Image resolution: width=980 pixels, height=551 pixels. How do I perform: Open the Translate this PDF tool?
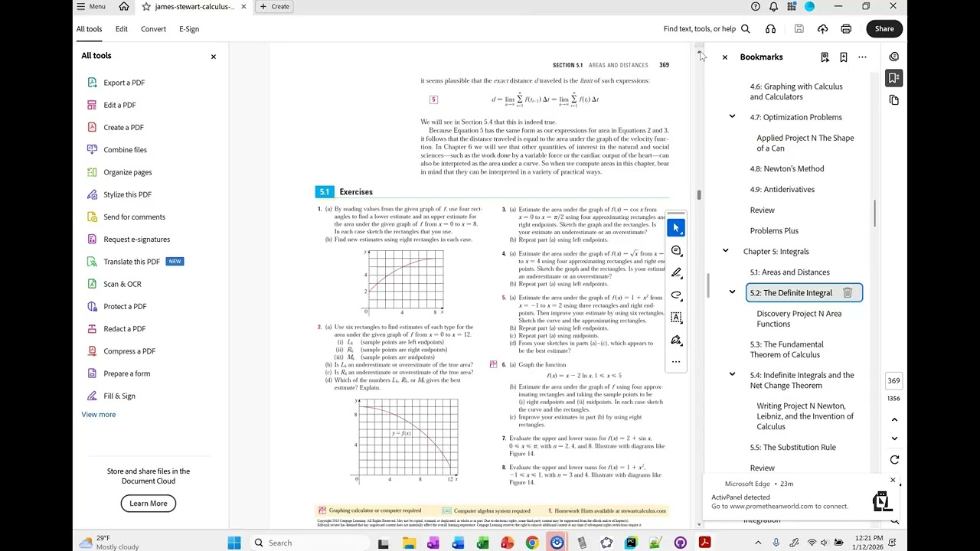coord(132,262)
